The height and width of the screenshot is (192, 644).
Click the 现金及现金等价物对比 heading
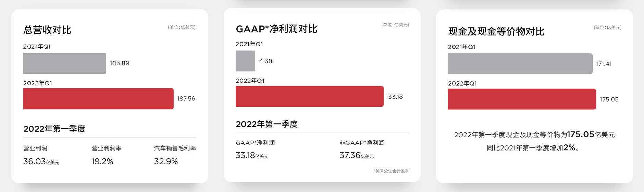(x=496, y=32)
